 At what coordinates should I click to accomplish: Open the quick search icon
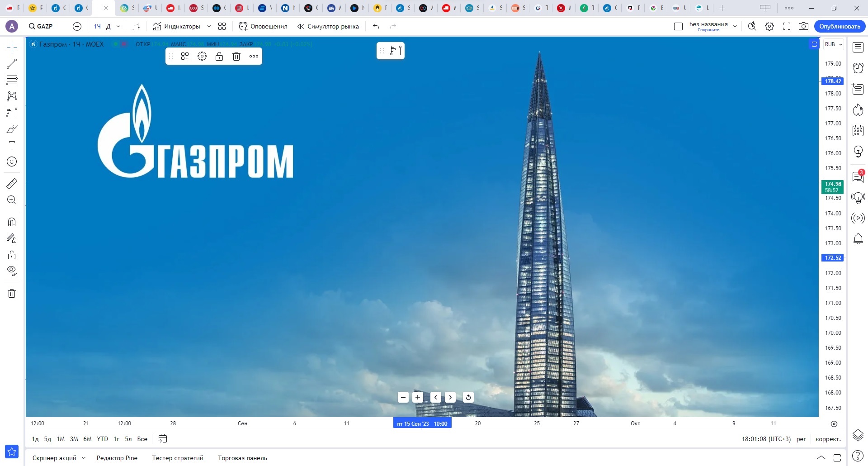tap(752, 26)
